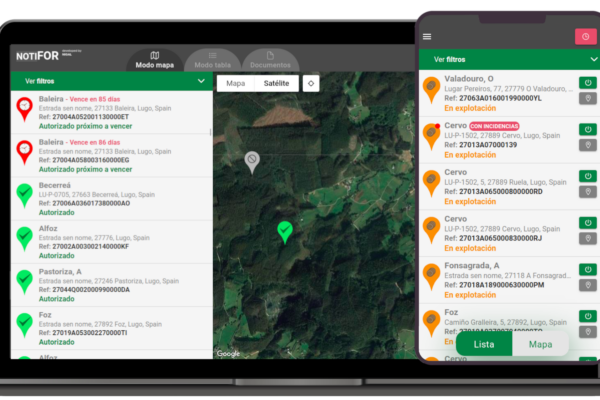
Task: Click orange log pin for Valadouro, O
Action: pyautogui.click(x=431, y=90)
